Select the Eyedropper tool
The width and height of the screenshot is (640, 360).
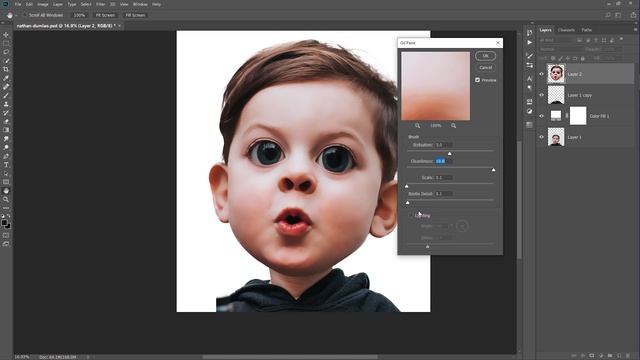click(6, 78)
